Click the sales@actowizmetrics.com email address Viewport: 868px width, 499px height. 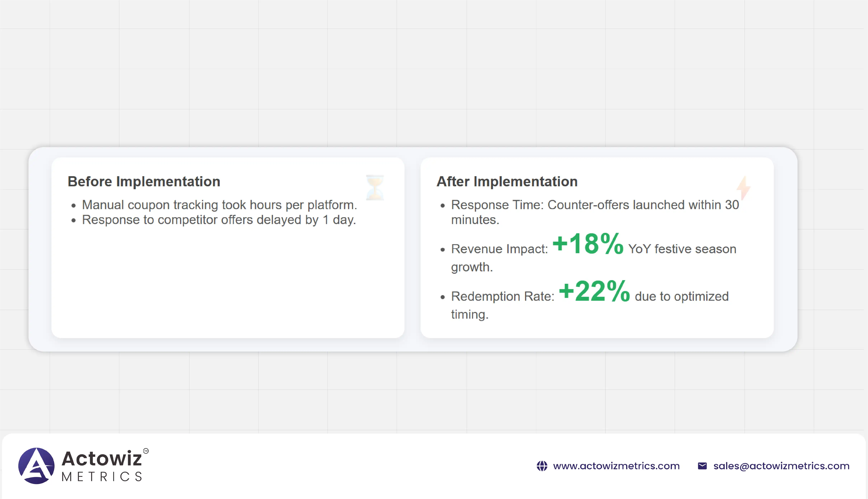point(781,466)
